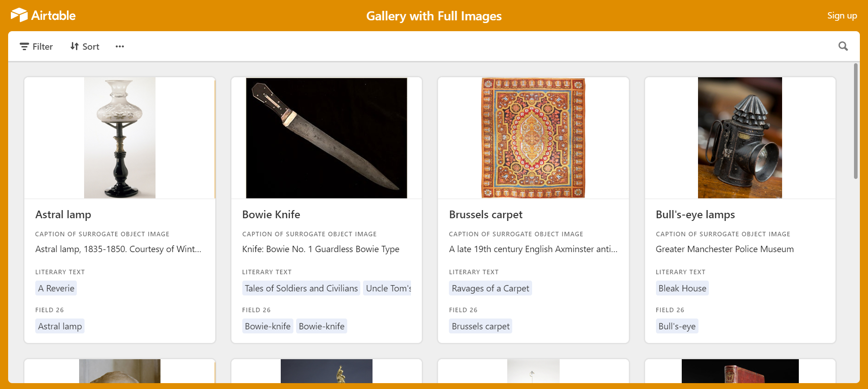Click the Bull's-eye Field 26 tag

(677, 326)
